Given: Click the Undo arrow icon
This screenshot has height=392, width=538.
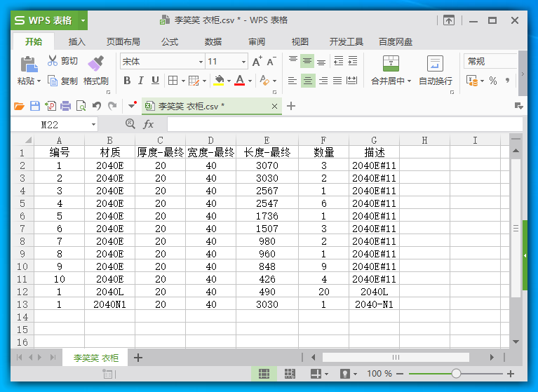Looking at the screenshot, I should [x=97, y=106].
